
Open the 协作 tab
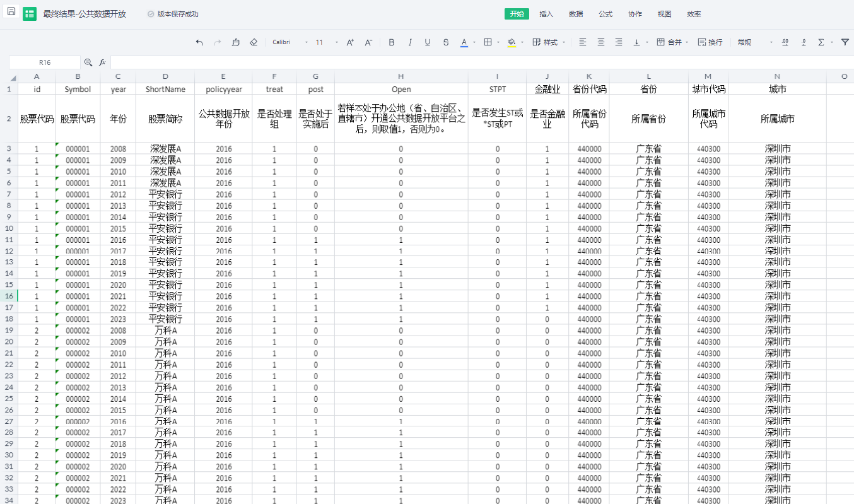(x=635, y=14)
